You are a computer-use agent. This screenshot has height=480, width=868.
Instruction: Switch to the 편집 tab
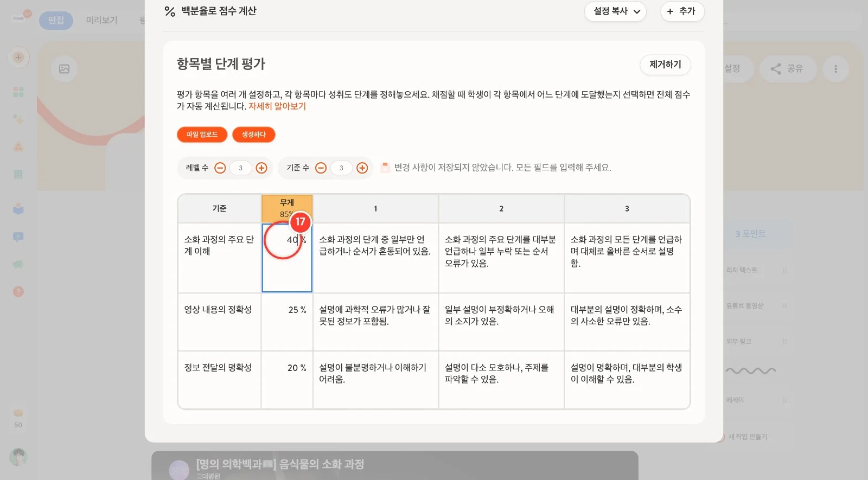tap(56, 20)
